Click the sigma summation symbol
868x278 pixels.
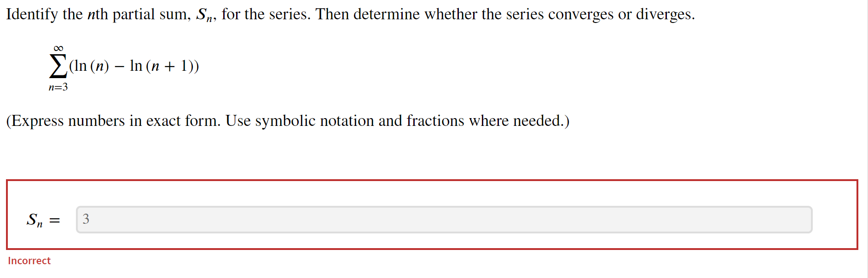58,67
